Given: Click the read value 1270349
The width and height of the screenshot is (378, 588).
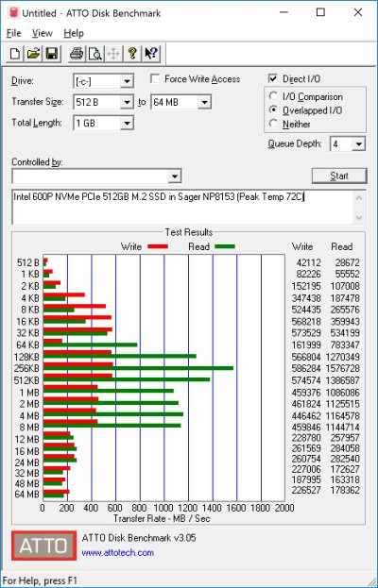Looking at the screenshot, I should point(343,357).
